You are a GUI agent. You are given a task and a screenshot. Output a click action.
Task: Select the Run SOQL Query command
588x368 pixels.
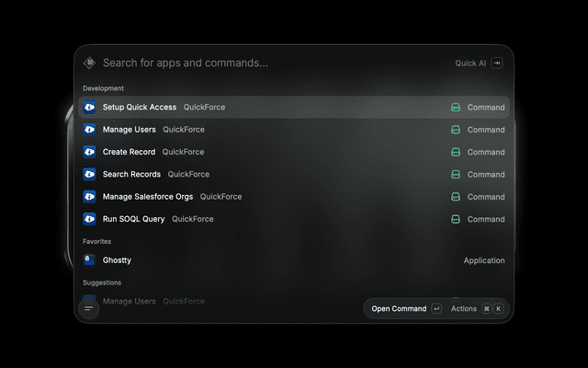(x=294, y=219)
